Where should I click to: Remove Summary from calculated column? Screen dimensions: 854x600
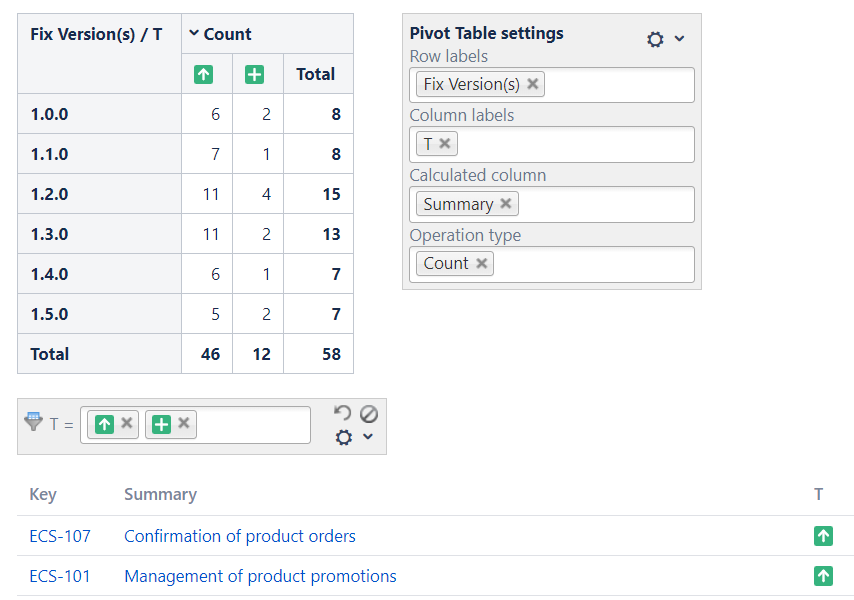(506, 204)
